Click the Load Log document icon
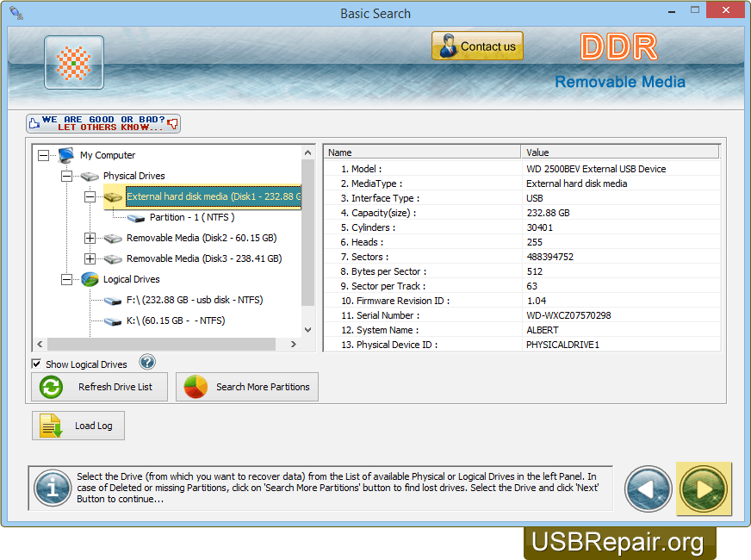 (x=49, y=425)
